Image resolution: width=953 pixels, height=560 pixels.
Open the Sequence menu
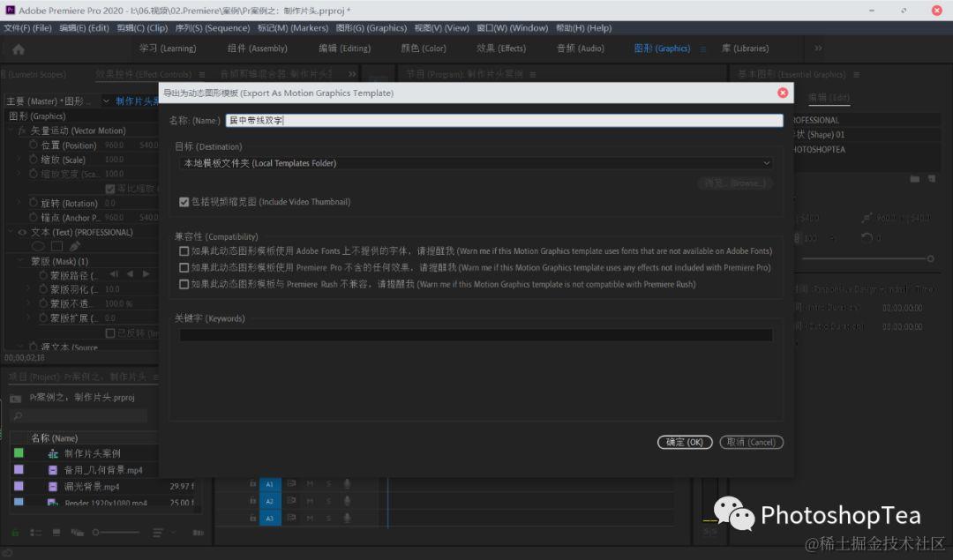click(x=212, y=28)
